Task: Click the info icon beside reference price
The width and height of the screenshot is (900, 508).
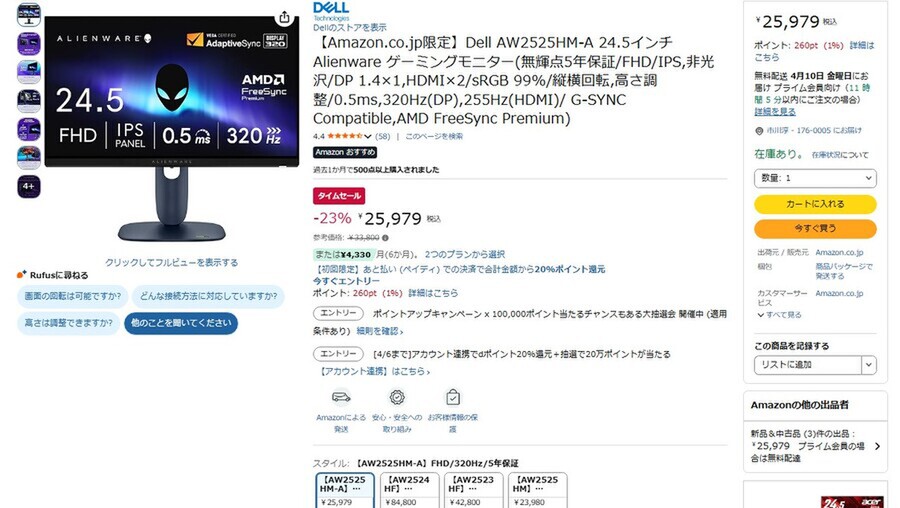Action: point(385,238)
